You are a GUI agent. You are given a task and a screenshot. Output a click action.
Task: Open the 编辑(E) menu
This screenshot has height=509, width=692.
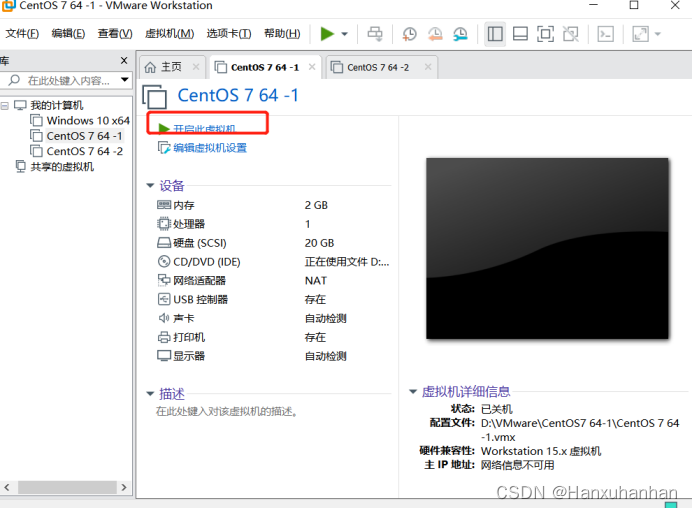68,34
